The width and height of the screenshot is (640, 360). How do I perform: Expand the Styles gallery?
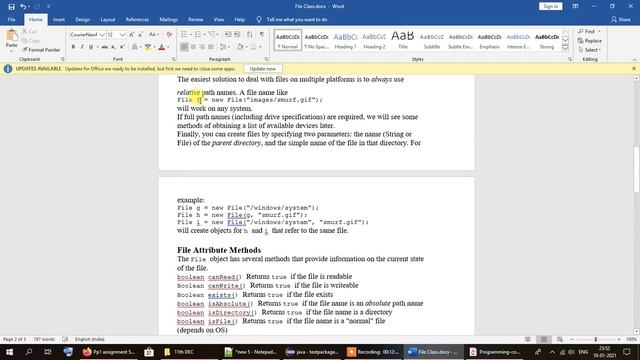click(x=565, y=48)
